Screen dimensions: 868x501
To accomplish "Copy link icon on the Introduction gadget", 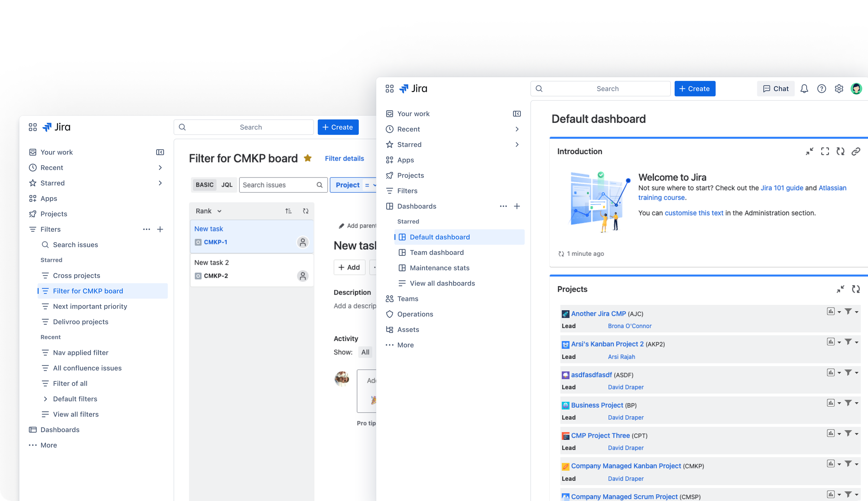I will pyautogui.click(x=856, y=151).
